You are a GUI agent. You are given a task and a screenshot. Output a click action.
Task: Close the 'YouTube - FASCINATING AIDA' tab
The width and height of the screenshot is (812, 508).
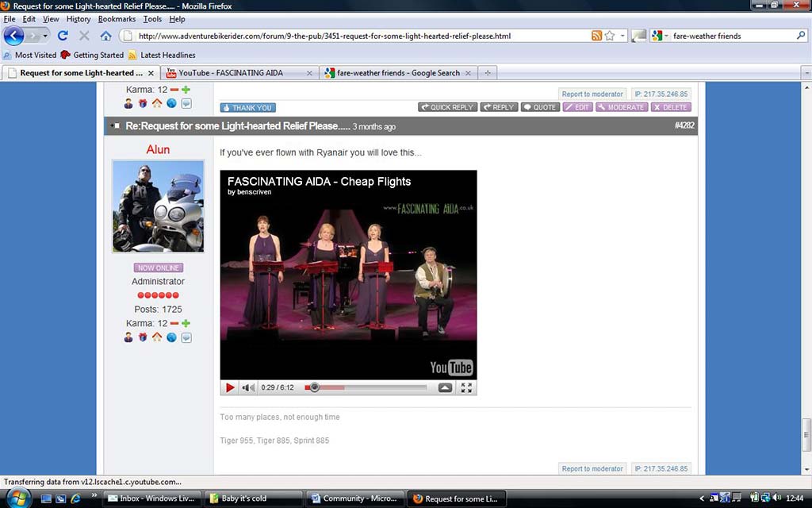point(309,73)
